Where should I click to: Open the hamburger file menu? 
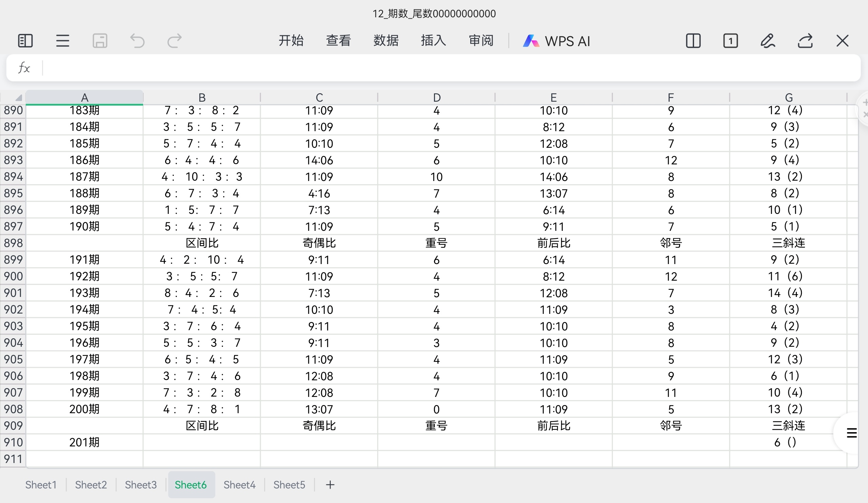62,41
